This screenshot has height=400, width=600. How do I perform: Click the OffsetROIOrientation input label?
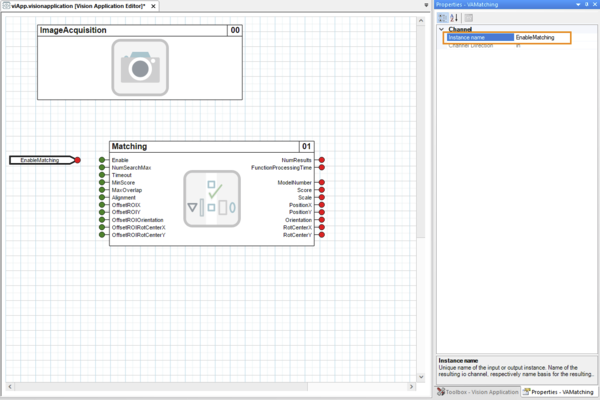138,220
